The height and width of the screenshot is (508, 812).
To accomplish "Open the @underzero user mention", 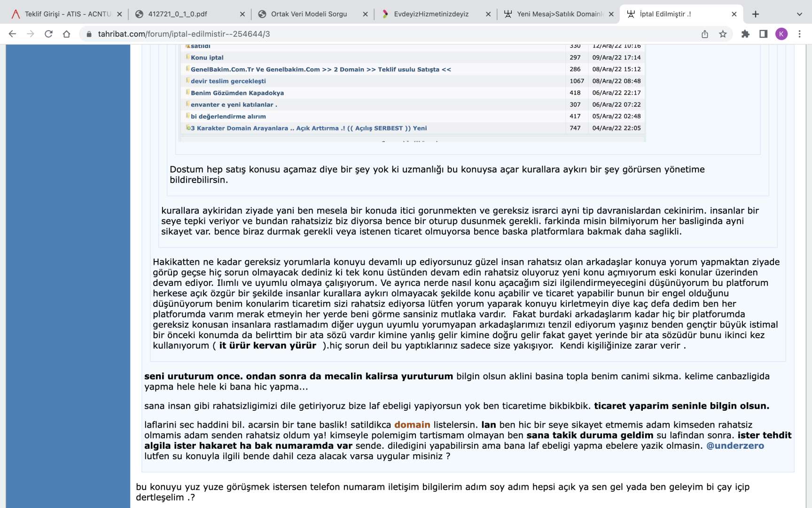I will pos(735,445).
